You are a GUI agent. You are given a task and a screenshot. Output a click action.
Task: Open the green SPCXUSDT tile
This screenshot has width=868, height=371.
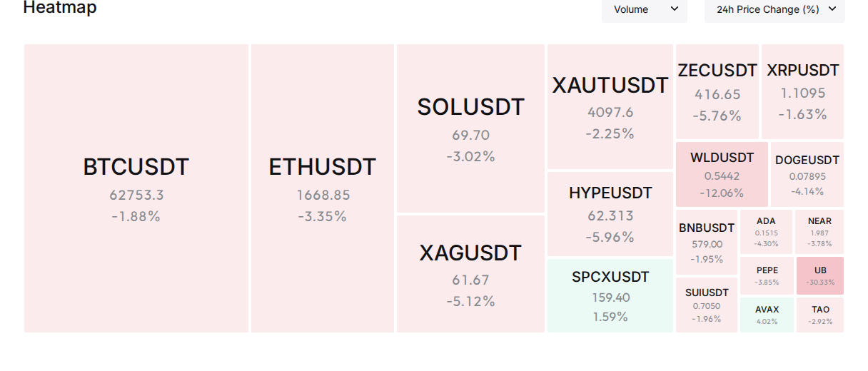click(610, 295)
